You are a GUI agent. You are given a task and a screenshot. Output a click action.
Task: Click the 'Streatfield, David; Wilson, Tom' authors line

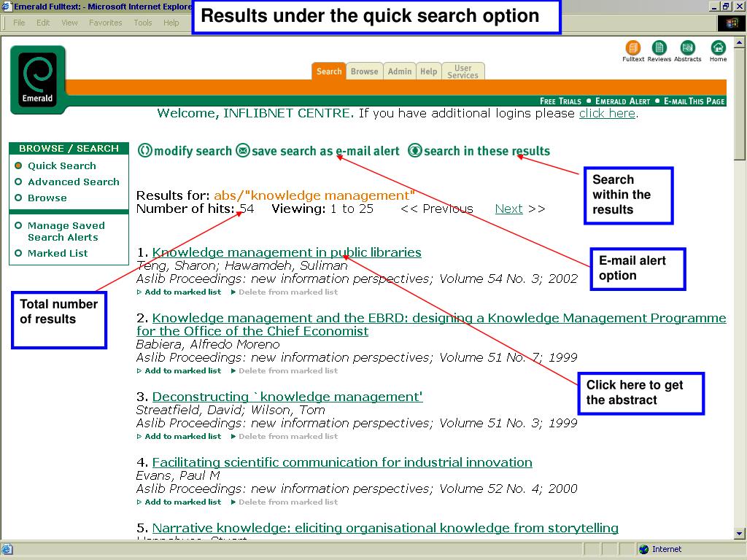231,410
